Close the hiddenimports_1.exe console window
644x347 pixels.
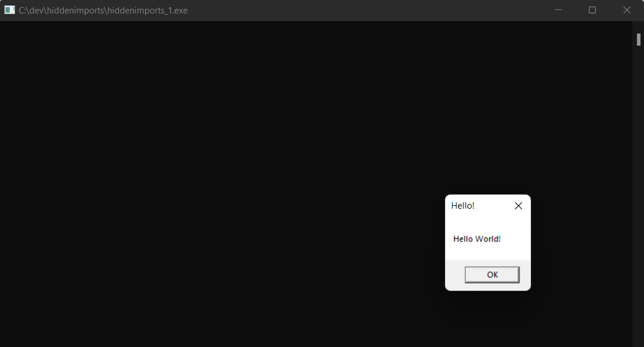[x=627, y=10]
